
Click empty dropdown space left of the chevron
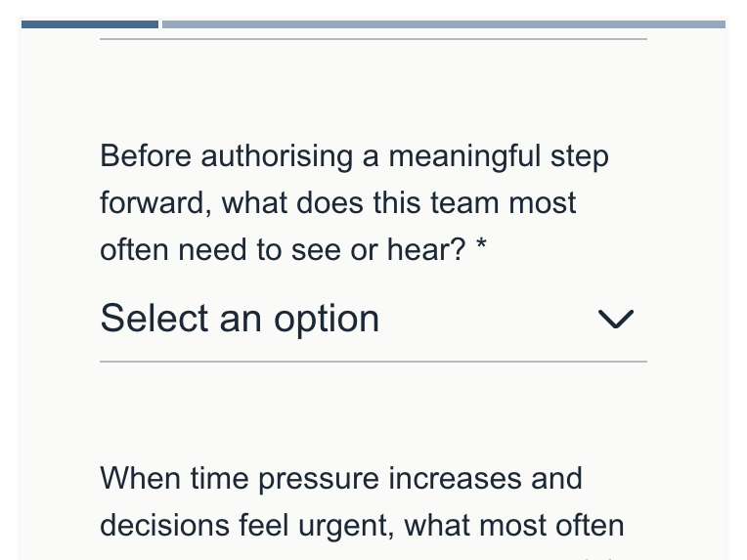(x=489, y=319)
